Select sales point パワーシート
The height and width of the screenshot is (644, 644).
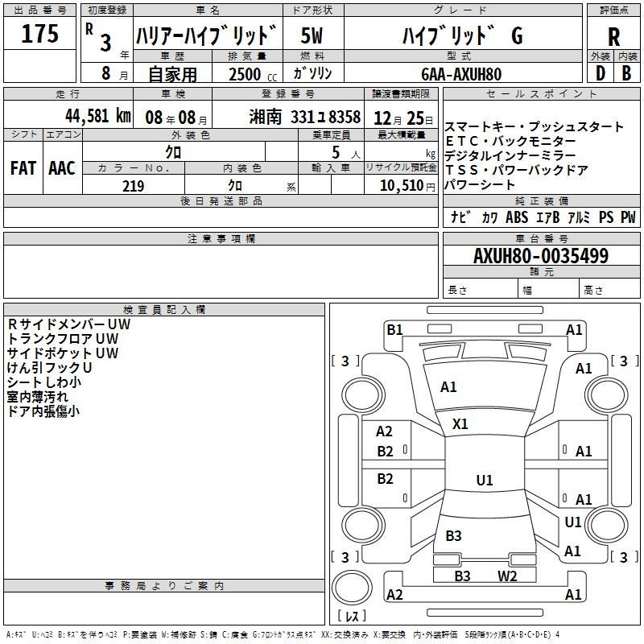[480, 184]
